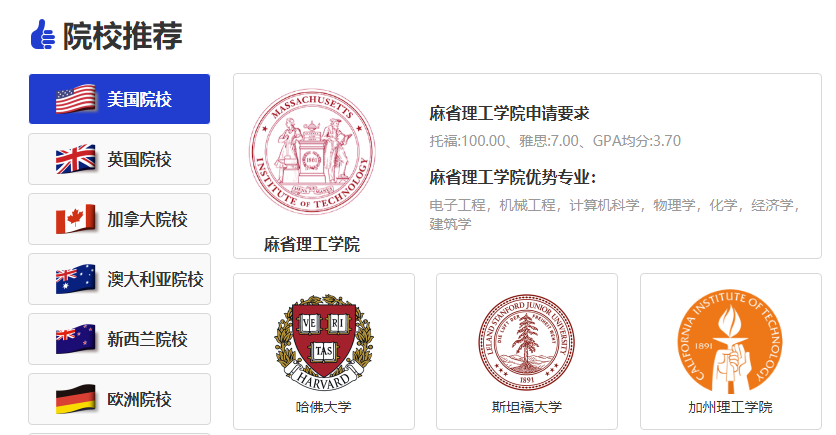Click the 院校推荐 section title
This screenshot has height=435, width=836.
click(x=123, y=36)
